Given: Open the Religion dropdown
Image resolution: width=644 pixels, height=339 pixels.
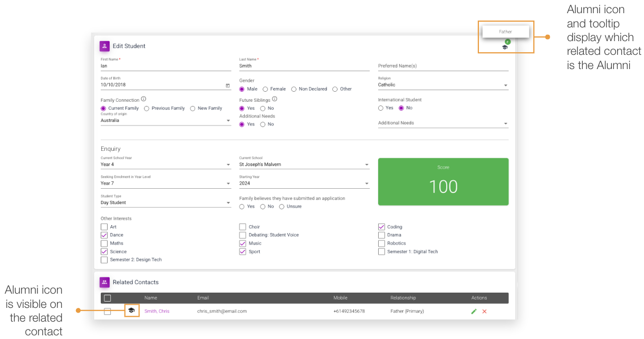Looking at the screenshot, I should pyautogui.click(x=443, y=85).
